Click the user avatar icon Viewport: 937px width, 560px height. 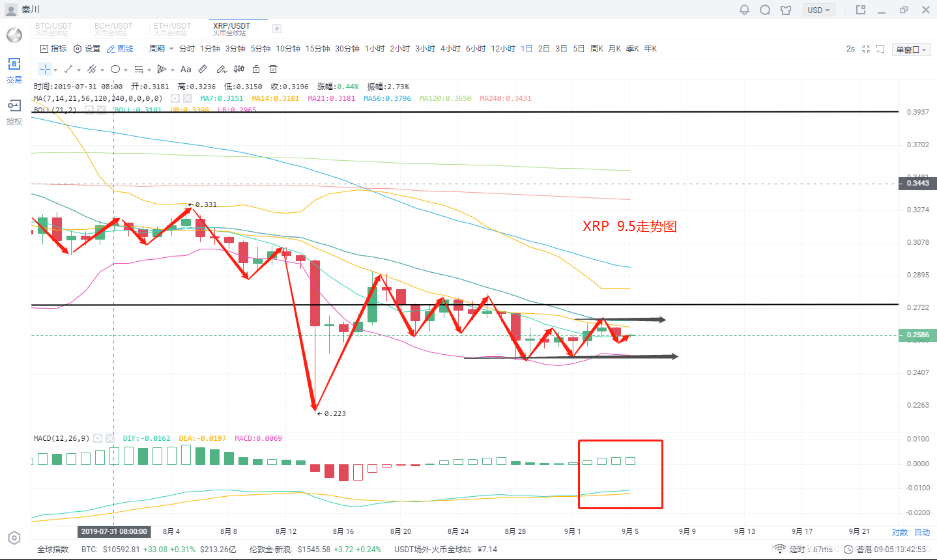(x=11, y=10)
